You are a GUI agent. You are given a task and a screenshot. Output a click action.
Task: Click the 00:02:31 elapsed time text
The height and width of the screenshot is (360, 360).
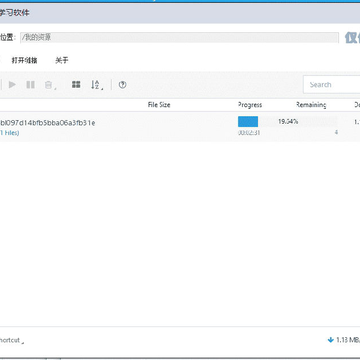coord(249,133)
